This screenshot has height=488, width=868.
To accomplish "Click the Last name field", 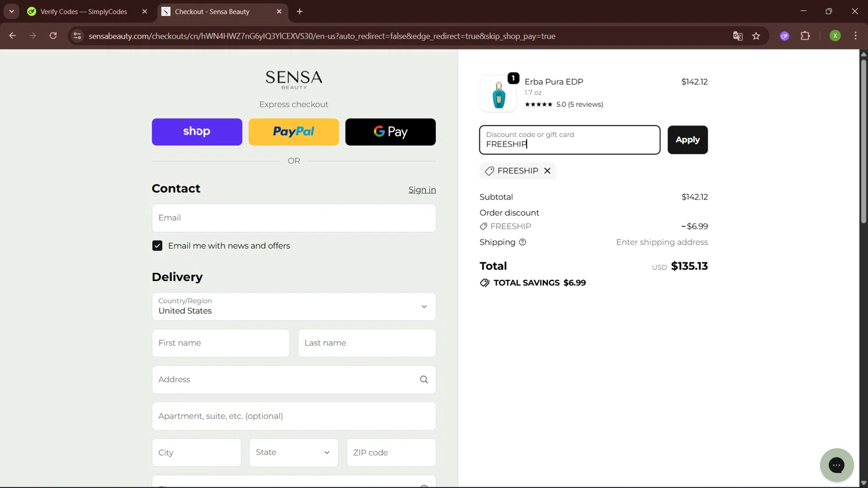I will tap(367, 343).
